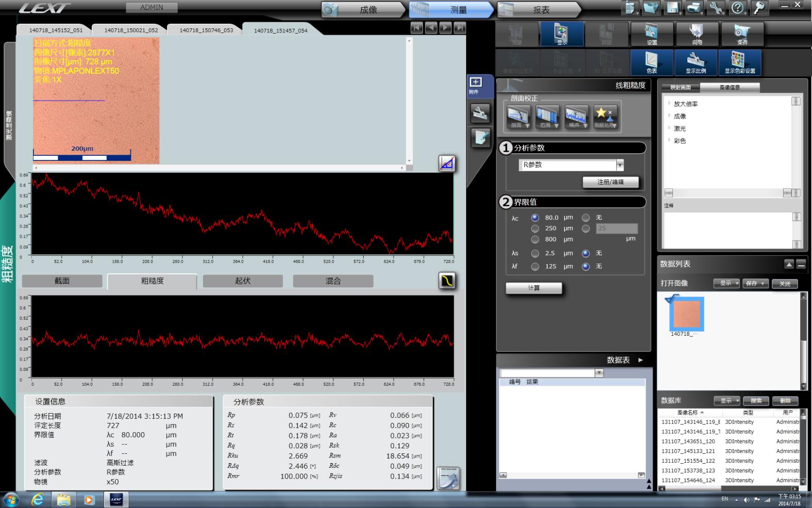Image resolution: width=812 pixels, height=508 pixels.
Task: Open 显示色彩设置 display color settings
Action: click(740, 62)
